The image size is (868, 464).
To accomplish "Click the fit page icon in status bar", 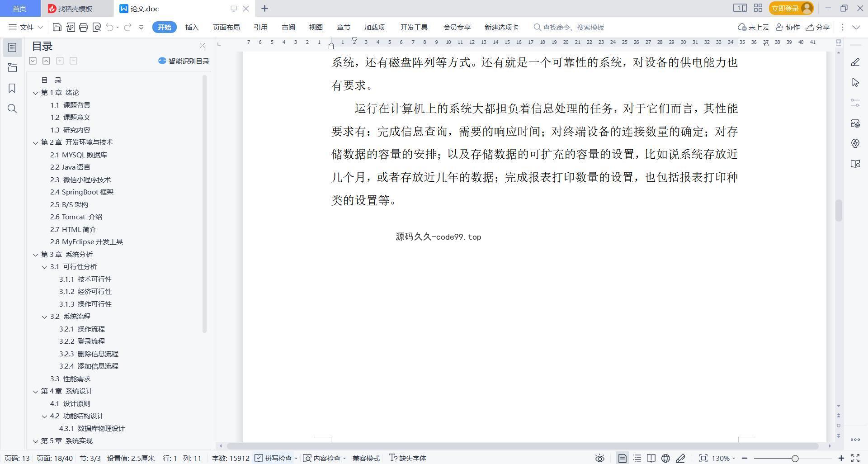I will coord(703,458).
